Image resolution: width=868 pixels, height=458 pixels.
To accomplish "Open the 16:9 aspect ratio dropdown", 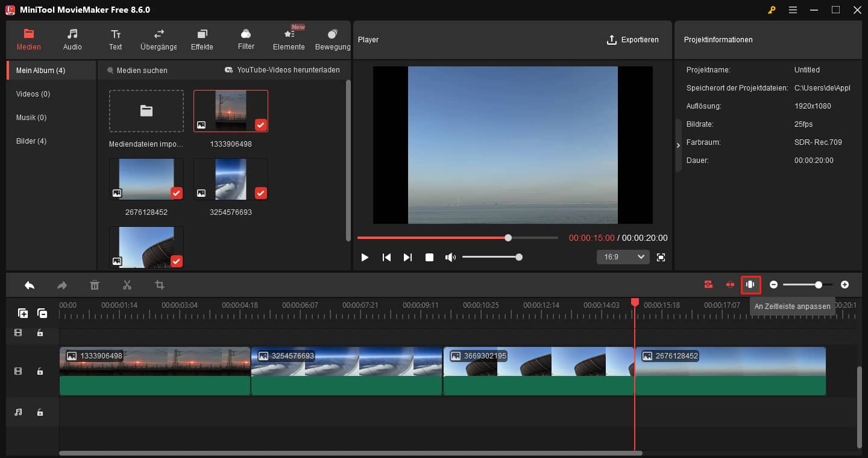I will [x=623, y=257].
